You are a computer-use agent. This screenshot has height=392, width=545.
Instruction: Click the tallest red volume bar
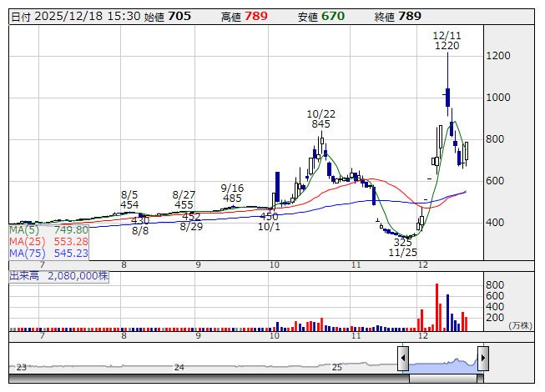(436, 306)
